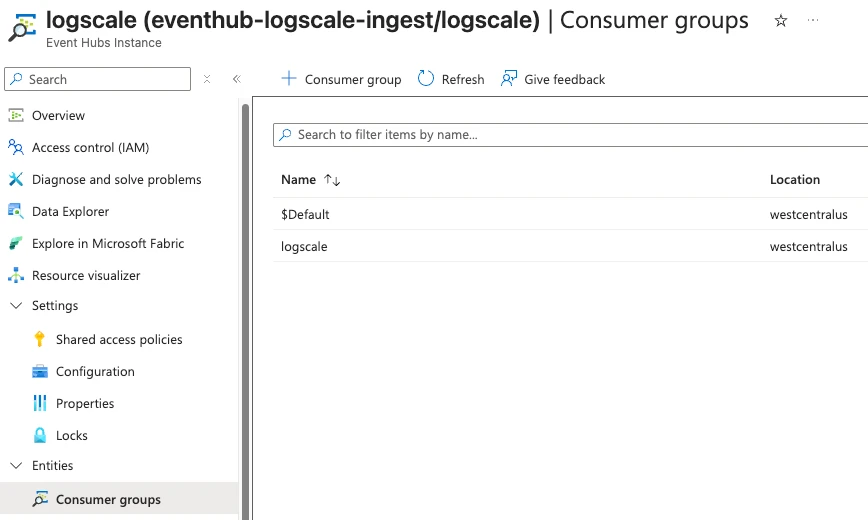This screenshot has height=520, width=868.
Task: Click the Event Hubs instance icon in header
Action: tap(22, 28)
